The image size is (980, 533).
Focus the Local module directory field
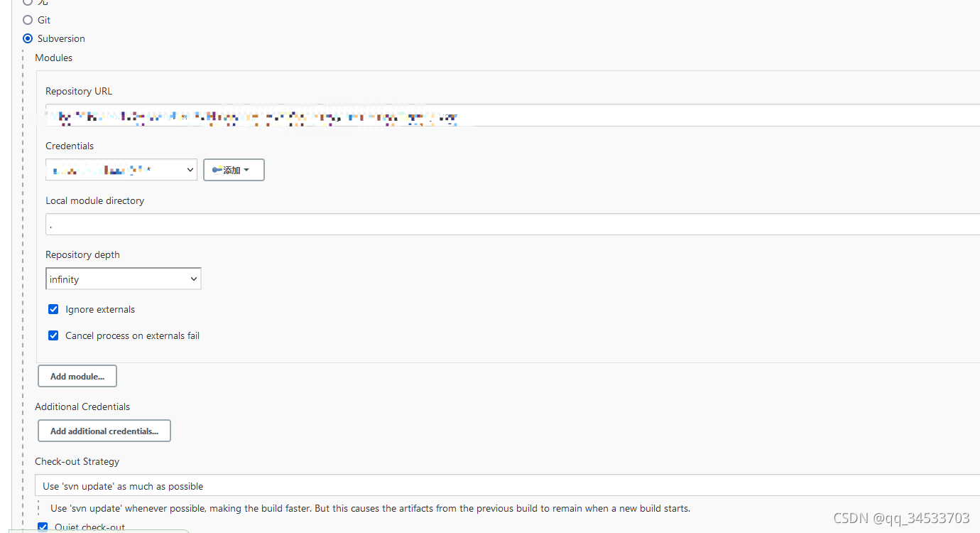pos(513,225)
